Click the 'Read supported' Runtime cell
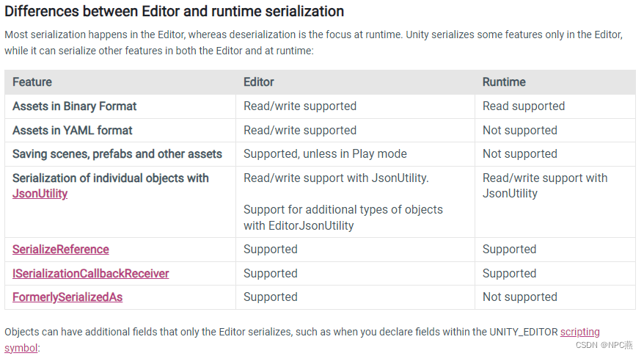 524,106
